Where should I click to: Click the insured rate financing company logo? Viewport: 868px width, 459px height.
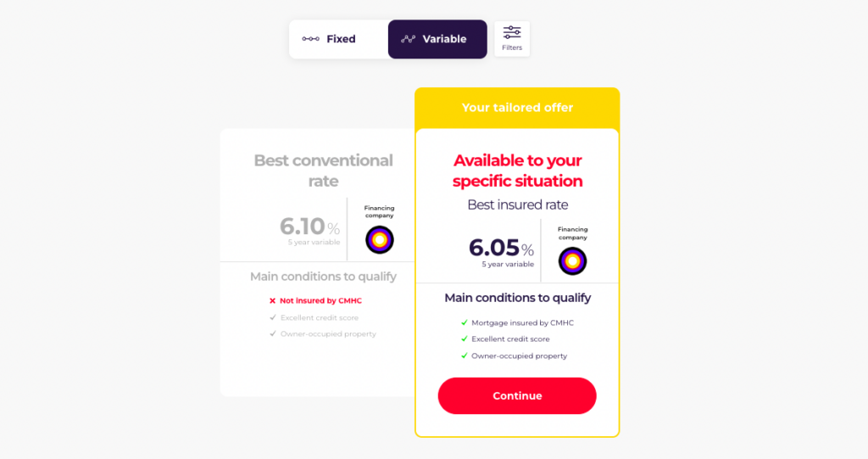[572, 260]
